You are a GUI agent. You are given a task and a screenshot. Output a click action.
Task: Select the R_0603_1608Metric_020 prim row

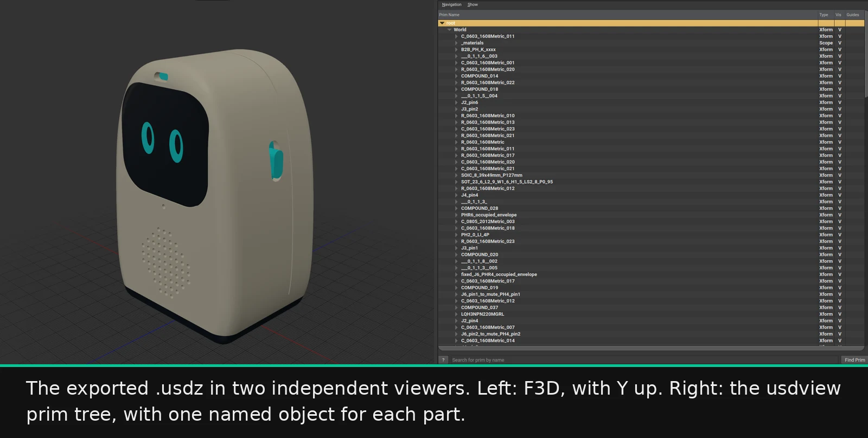click(651, 69)
